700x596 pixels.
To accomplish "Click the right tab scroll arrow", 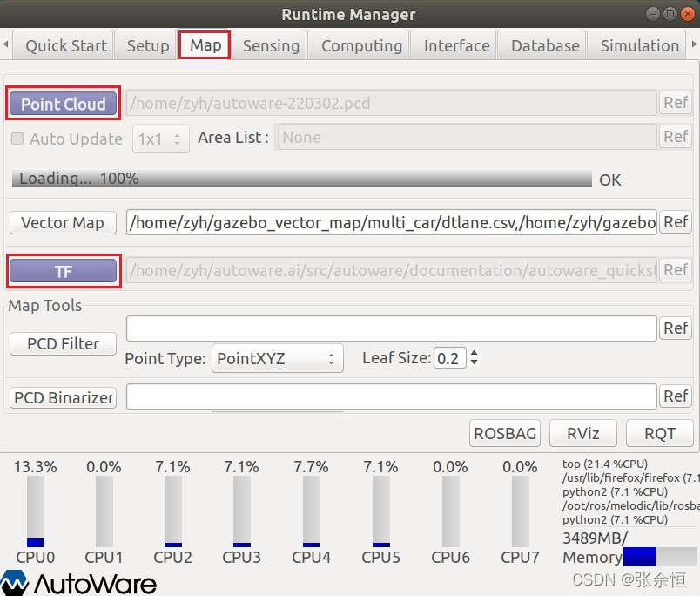I will (x=694, y=44).
